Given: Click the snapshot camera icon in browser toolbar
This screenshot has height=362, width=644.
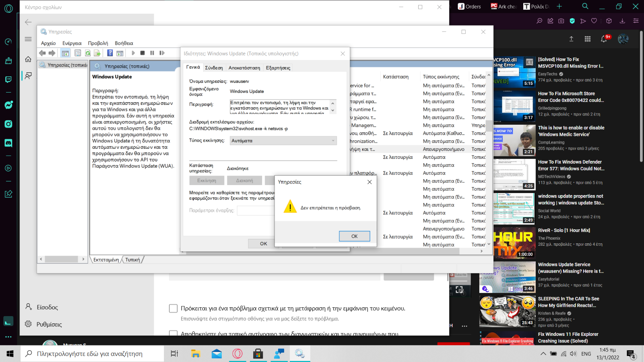Looking at the screenshot, I should pyautogui.click(x=561, y=21).
